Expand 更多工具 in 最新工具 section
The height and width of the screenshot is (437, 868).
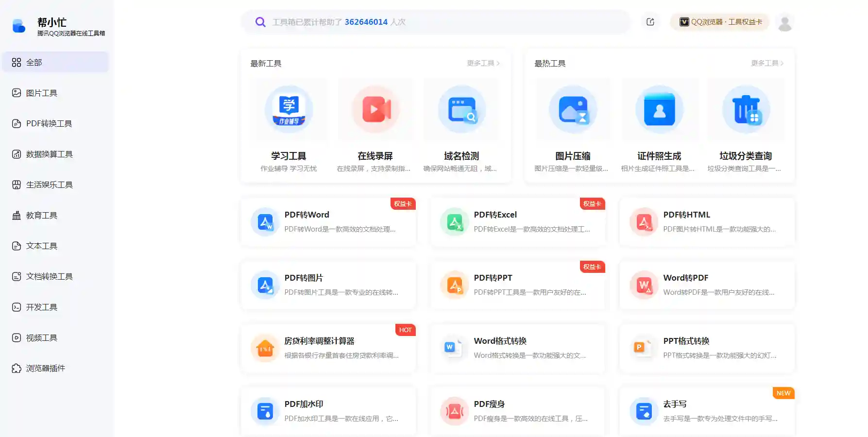click(483, 63)
